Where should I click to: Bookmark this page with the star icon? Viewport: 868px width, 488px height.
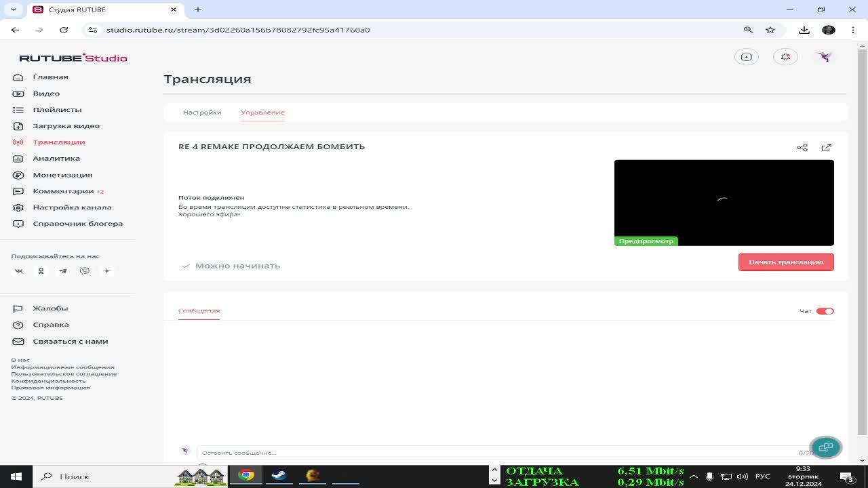click(x=770, y=30)
